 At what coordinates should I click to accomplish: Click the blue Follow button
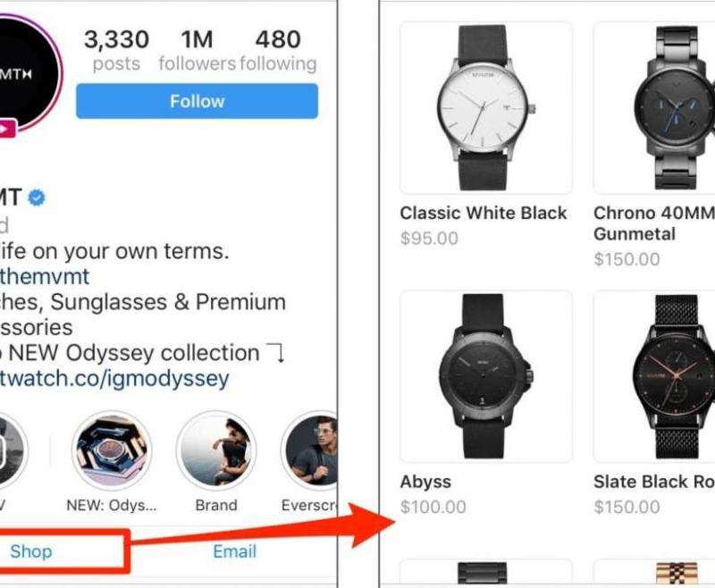point(197,101)
